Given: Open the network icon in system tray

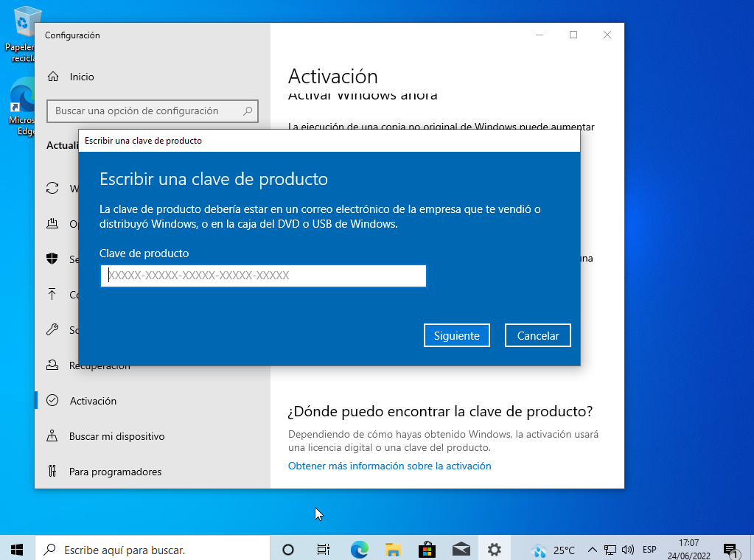Looking at the screenshot, I should click(x=610, y=550).
